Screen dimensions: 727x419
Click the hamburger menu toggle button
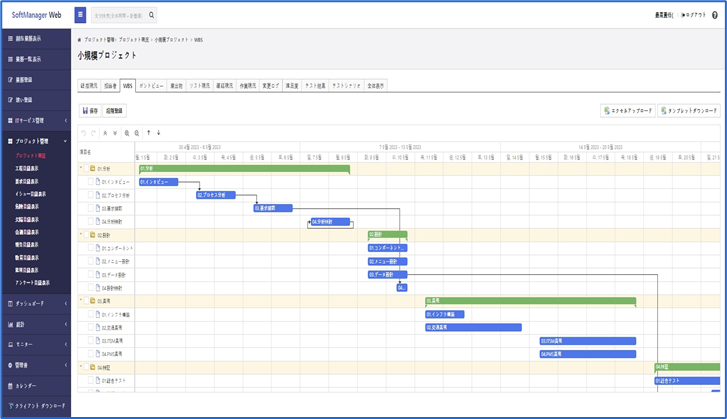[80, 15]
